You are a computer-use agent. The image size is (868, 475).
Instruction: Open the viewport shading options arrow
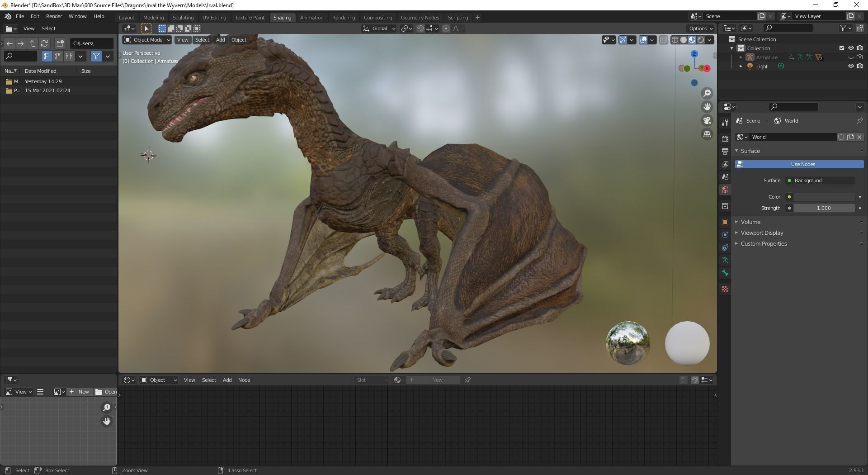click(709, 40)
